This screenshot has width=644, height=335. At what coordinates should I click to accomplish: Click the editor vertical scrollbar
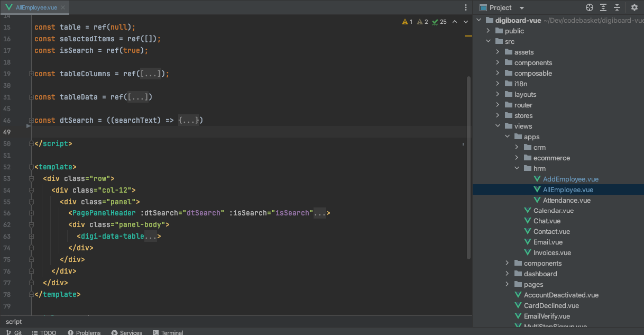(x=468, y=167)
